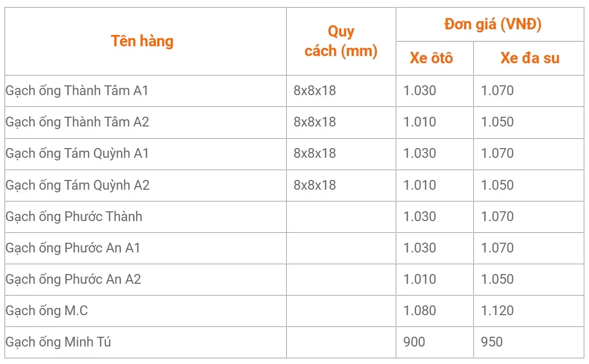Viewport: 589px width, 364px height.
Task: Click the 1.080 price for Gạch ống M.C
Action: (419, 311)
